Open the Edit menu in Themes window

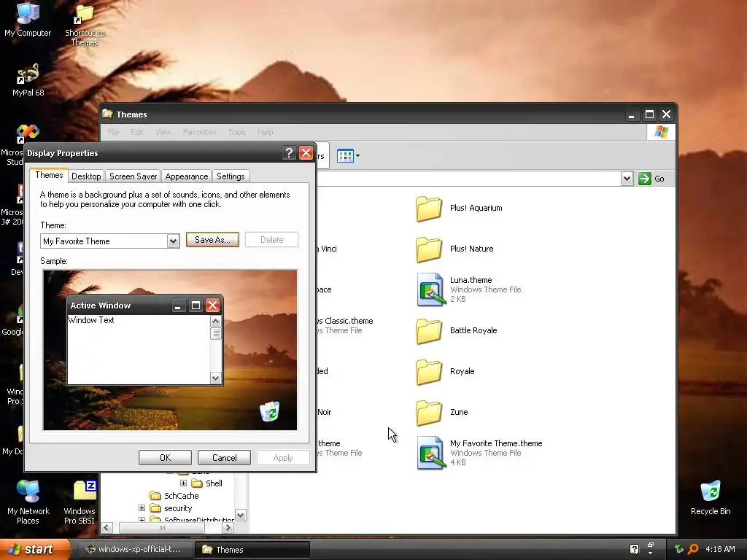(x=137, y=133)
